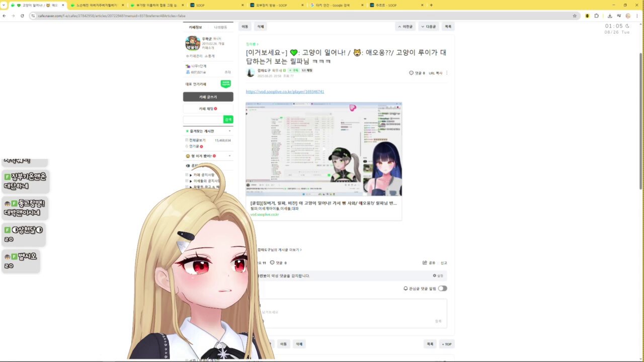Click the clip title link under the thumbnail
Image resolution: width=644 pixels, height=362 pixels.
(x=323, y=203)
